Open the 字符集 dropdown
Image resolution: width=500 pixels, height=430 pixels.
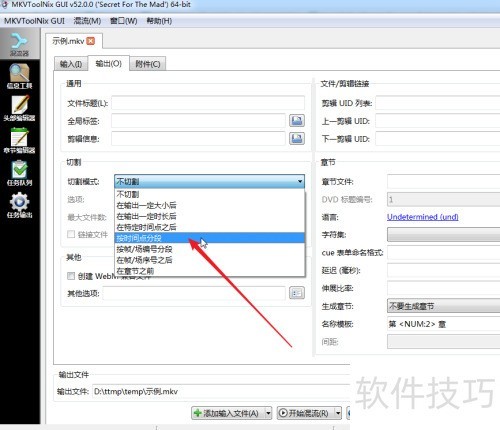tap(443, 235)
